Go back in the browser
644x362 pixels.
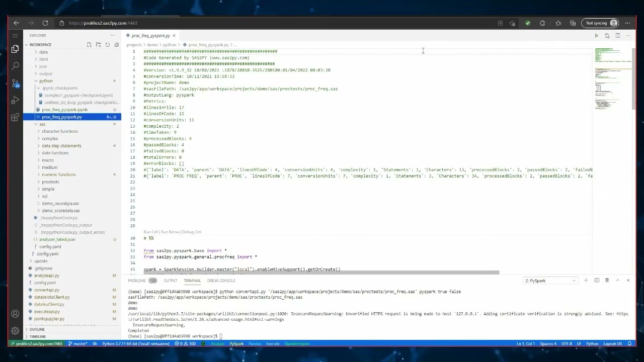tap(17, 23)
